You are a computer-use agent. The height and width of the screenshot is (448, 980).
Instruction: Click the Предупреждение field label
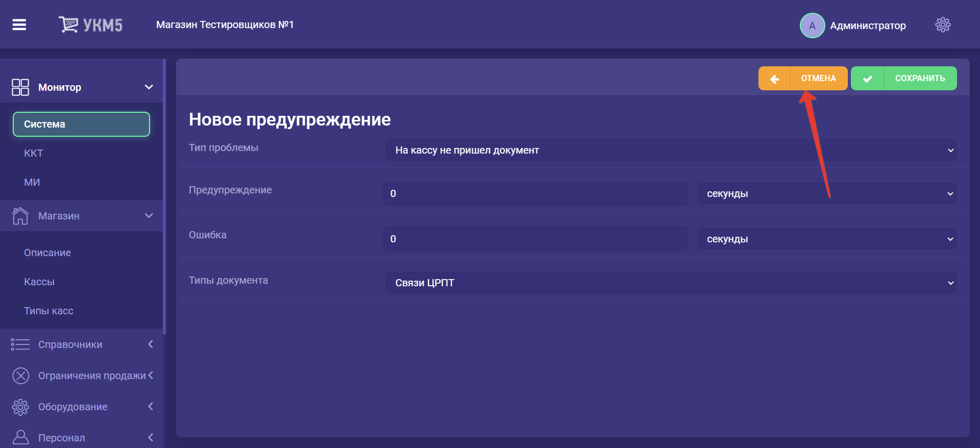tap(230, 190)
